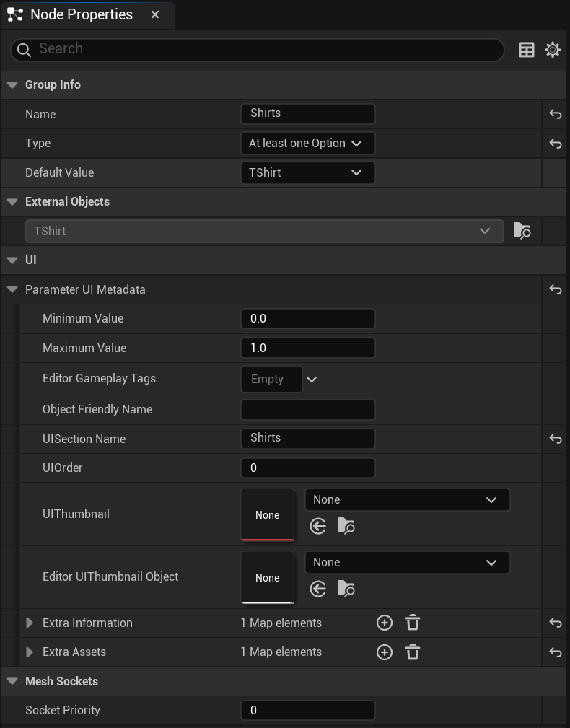Viewport: 570px width, 728px height.
Task: Open the Default Value TShirt dropdown
Action: [308, 172]
